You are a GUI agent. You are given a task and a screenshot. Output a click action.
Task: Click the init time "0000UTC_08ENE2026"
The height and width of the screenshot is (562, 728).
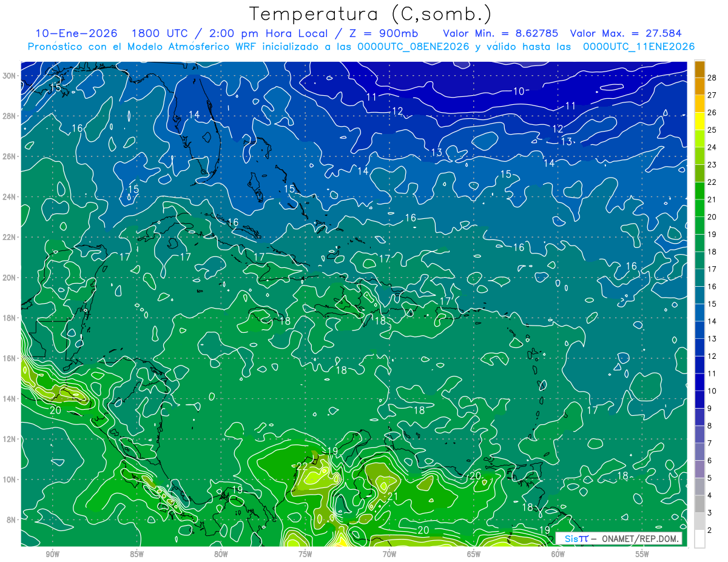click(x=413, y=47)
